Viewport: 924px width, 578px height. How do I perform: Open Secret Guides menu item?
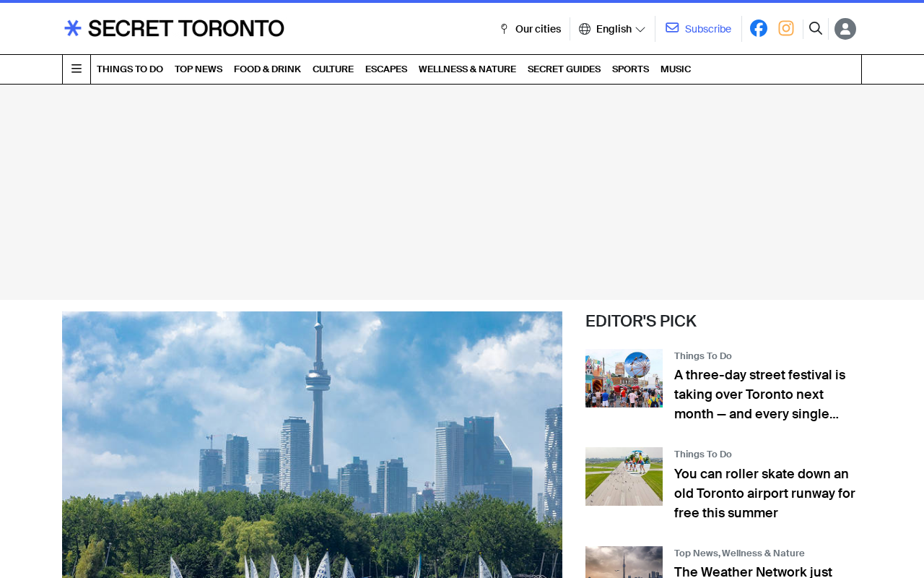tap(564, 69)
